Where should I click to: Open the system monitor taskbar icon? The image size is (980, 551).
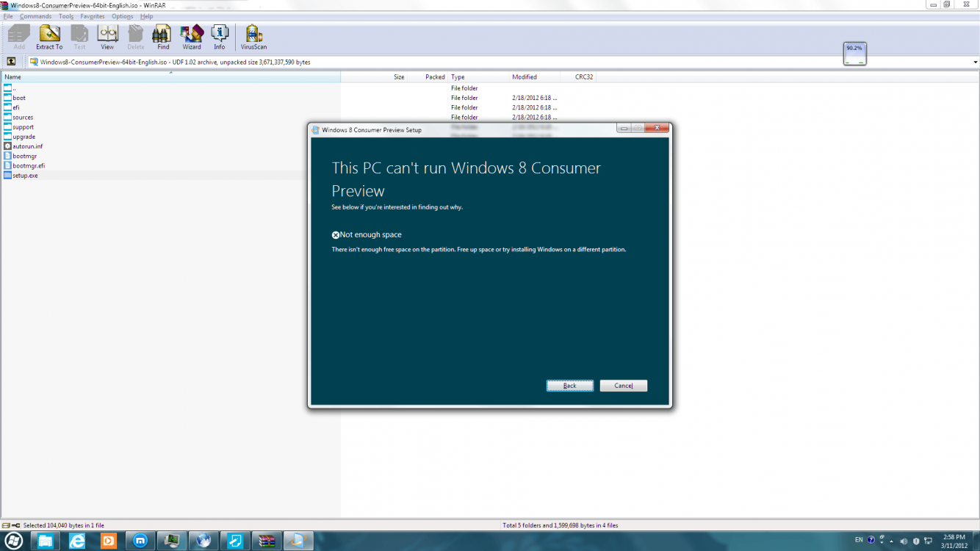pos(172,541)
